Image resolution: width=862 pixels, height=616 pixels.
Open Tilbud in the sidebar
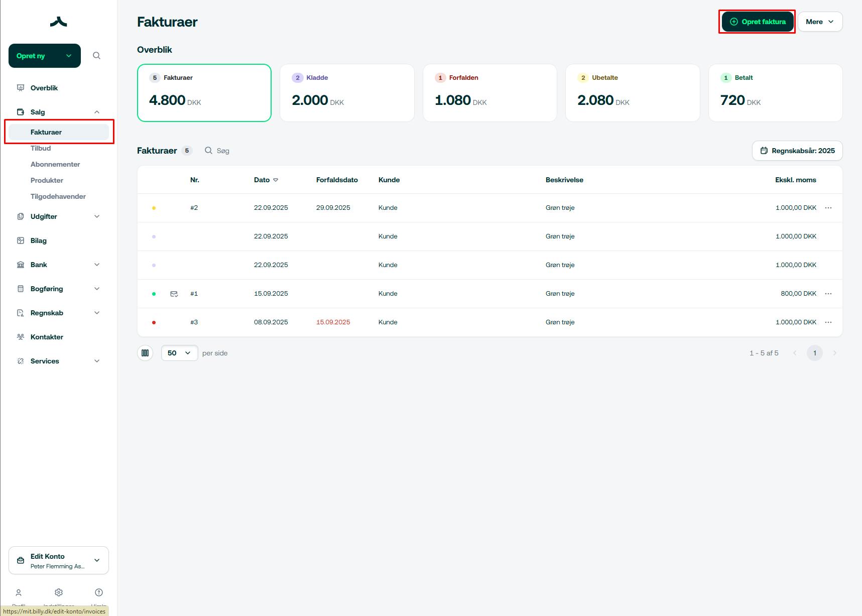tap(41, 148)
